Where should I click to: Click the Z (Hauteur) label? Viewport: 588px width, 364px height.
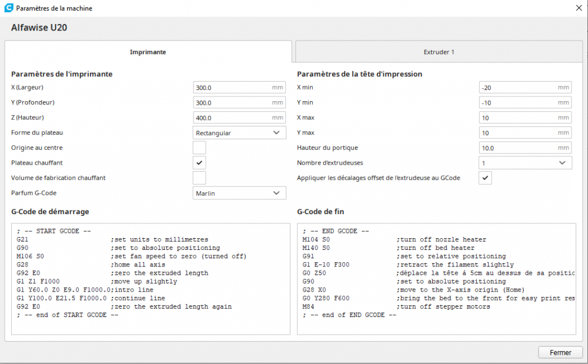28,118
